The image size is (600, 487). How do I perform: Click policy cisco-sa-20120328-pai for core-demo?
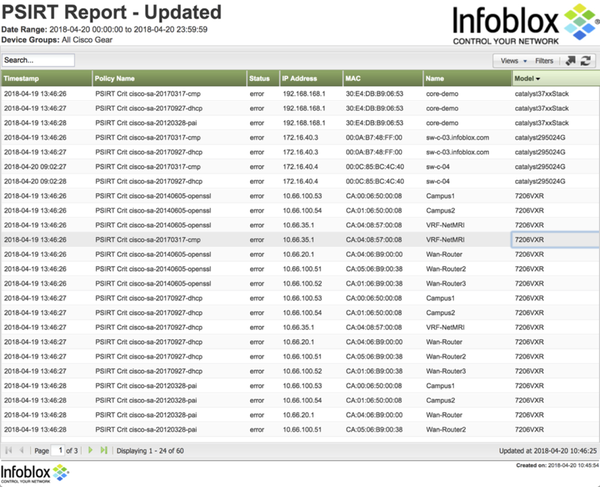click(x=146, y=123)
